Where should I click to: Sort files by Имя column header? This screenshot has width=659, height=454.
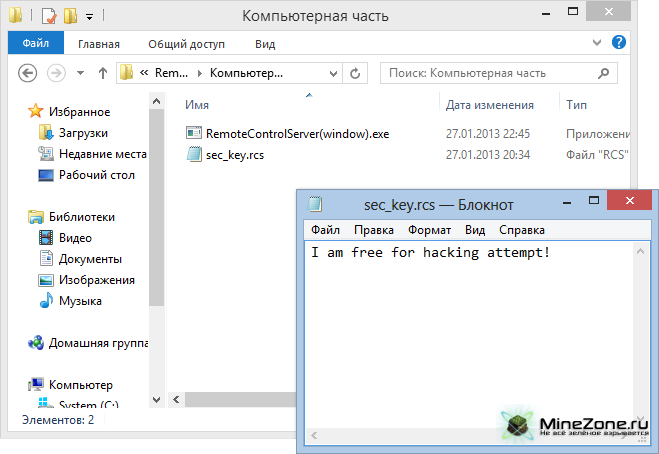click(x=197, y=105)
